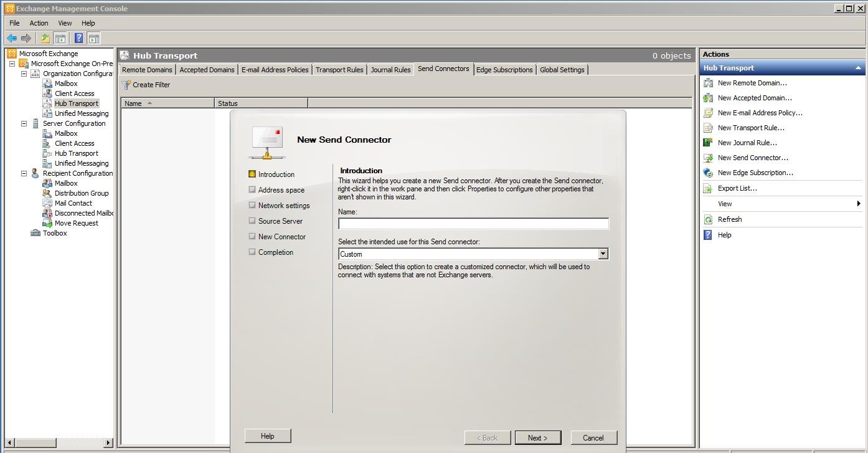The image size is (868, 453).
Task: Click the New Journal Rule icon
Action: (x=708, y=143)
